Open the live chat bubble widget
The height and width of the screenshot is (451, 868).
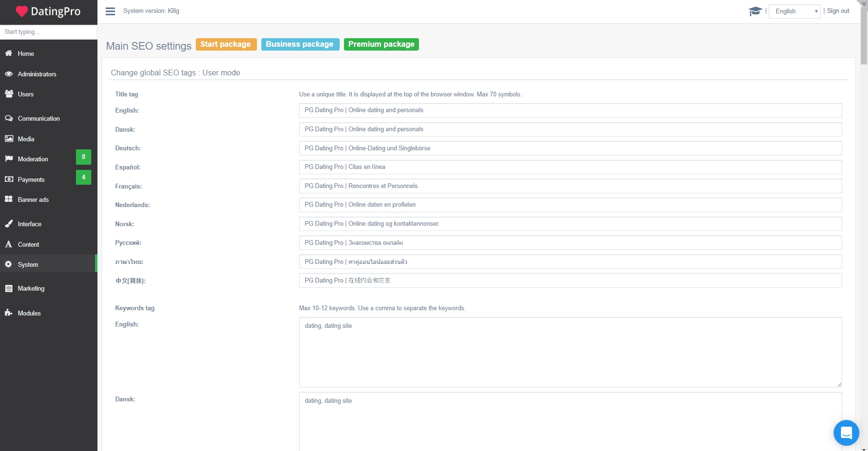coord(847,433)
